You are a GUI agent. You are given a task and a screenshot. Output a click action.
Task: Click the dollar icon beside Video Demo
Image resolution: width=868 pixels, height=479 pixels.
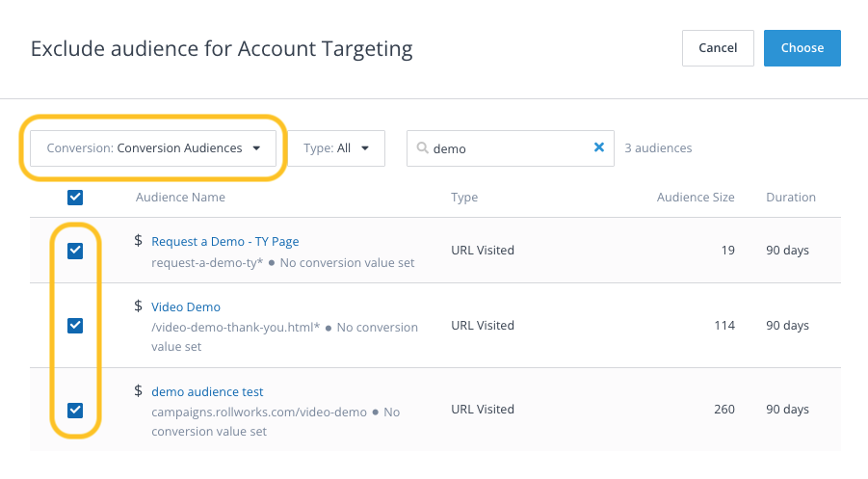pyautogui.click(x=139, y=306)
